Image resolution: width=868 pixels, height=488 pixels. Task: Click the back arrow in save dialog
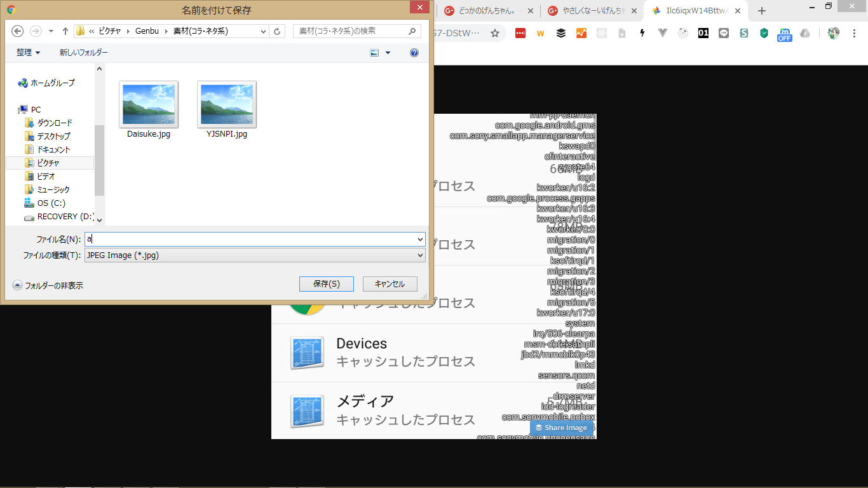pos(18,31)
